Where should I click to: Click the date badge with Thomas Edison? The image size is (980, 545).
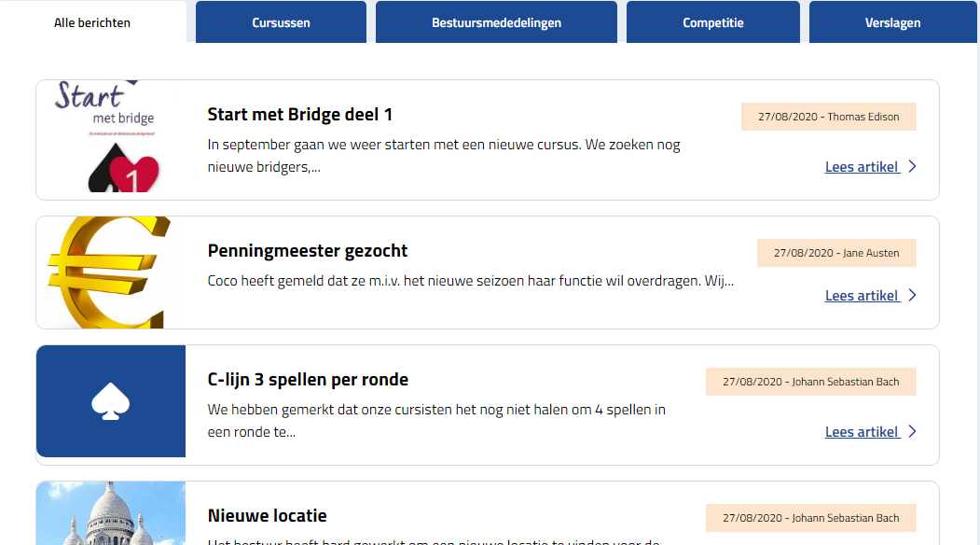coord(828,117)
